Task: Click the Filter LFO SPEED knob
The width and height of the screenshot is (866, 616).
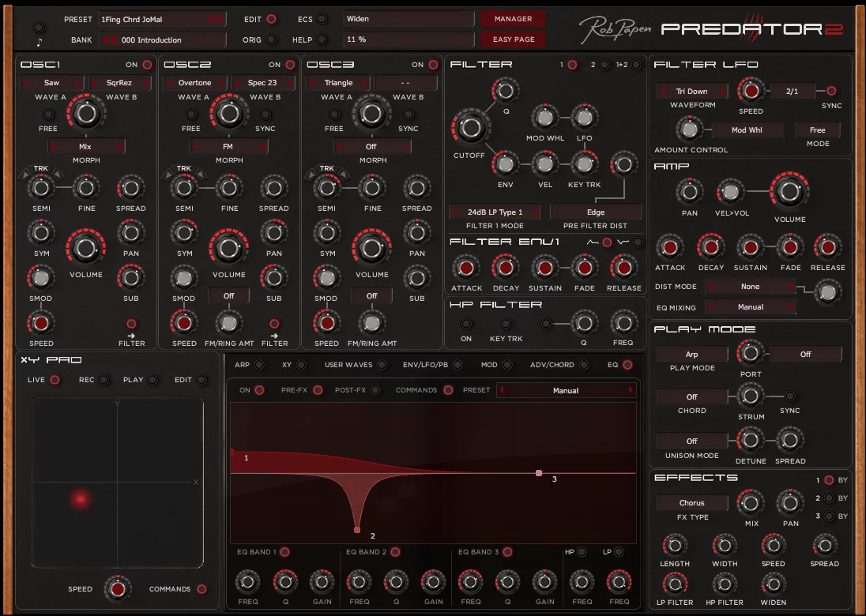Action: click(751, 91)
